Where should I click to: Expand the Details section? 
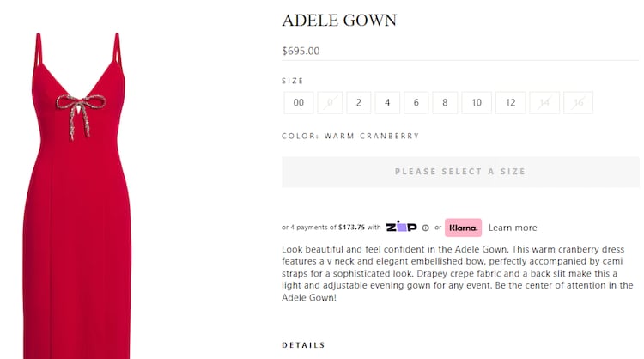(303, 345)
